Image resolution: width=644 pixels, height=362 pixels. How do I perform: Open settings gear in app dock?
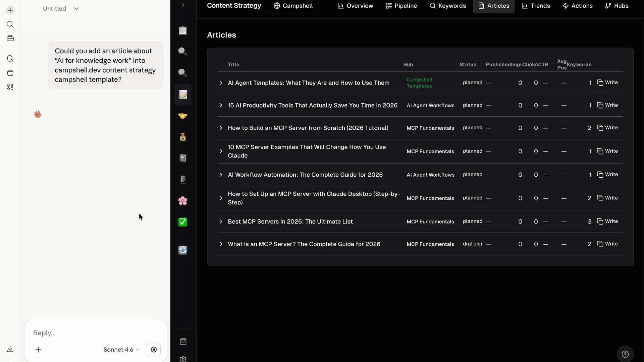183,359
